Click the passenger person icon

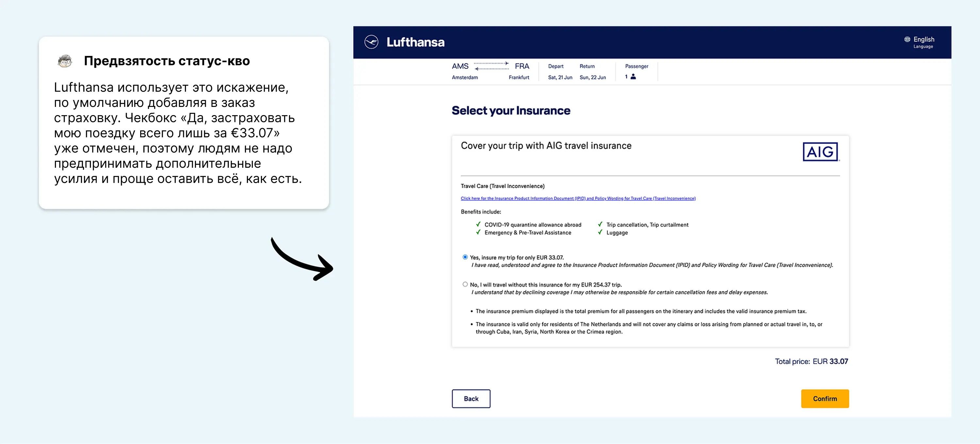(x=633, y=77)
